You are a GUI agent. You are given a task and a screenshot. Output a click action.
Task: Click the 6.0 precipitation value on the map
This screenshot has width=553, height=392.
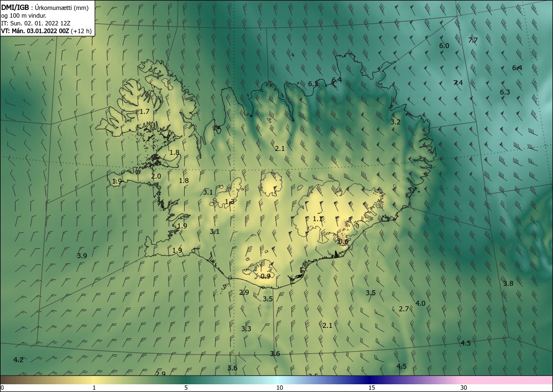point(444,45)
